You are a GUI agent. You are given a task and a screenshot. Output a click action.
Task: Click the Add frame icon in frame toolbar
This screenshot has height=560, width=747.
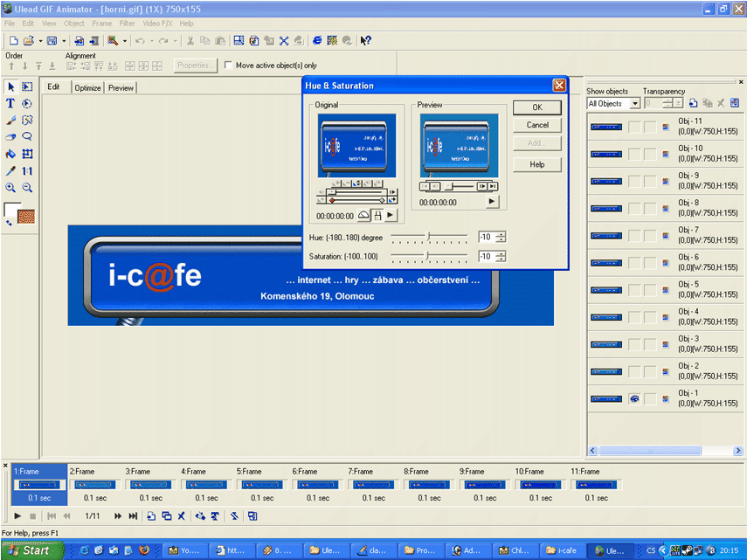click(151, 515)
